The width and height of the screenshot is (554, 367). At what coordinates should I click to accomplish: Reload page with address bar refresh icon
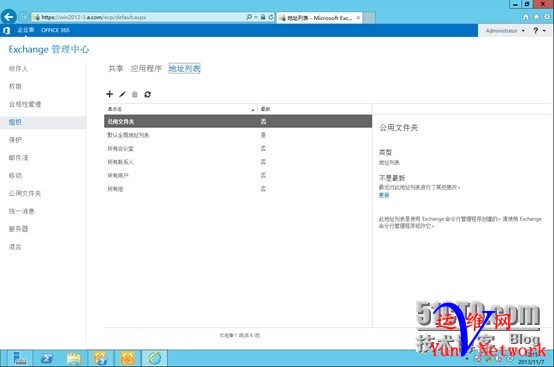coord(271,17)
